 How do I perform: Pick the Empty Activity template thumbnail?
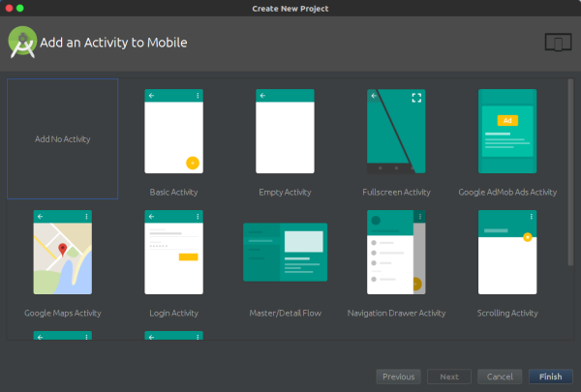(x=285, y=132)
